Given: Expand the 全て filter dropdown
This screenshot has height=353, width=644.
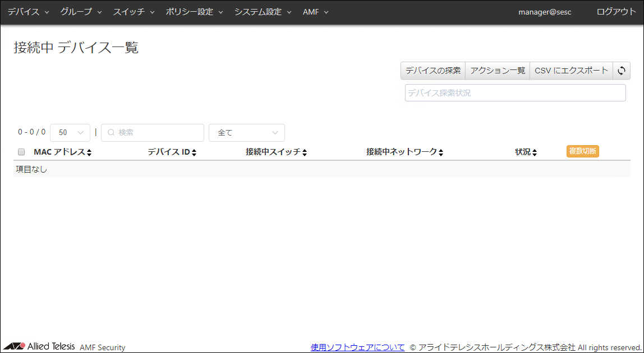Looking at the screenshot, I should [247, 133].
